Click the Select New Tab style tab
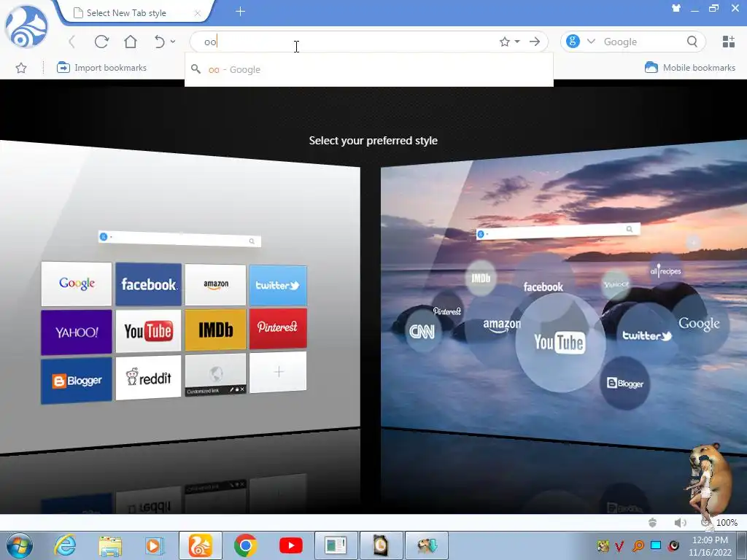The width and height of the screenshot is (747, 560). click(x=133, y=13)
